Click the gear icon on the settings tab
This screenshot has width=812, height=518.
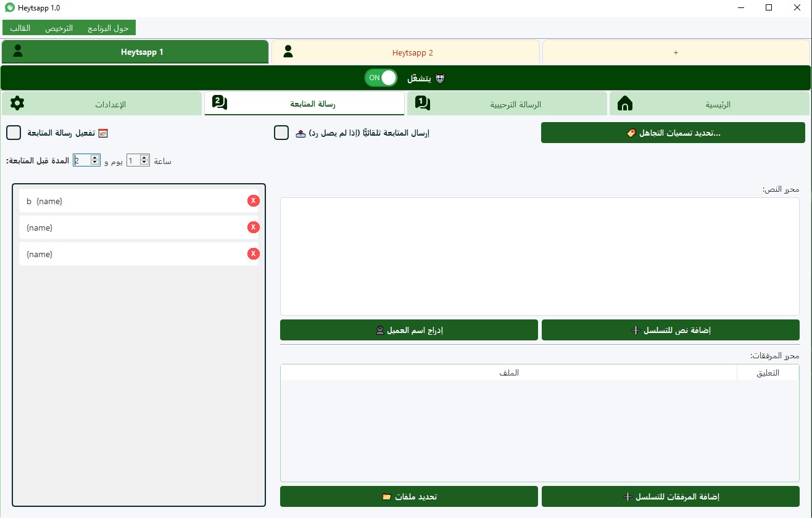[17, 103]
